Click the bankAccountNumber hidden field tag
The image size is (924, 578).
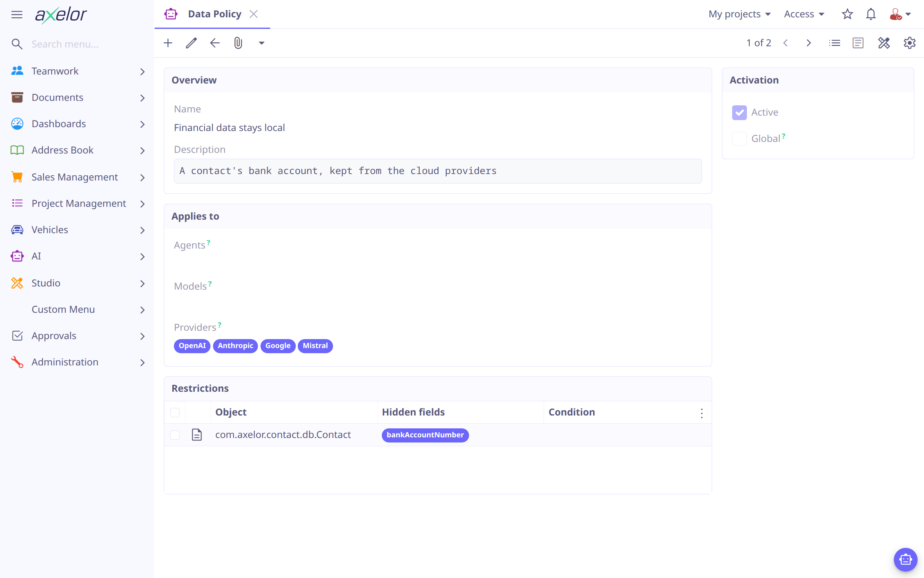(x=425, y=435)
